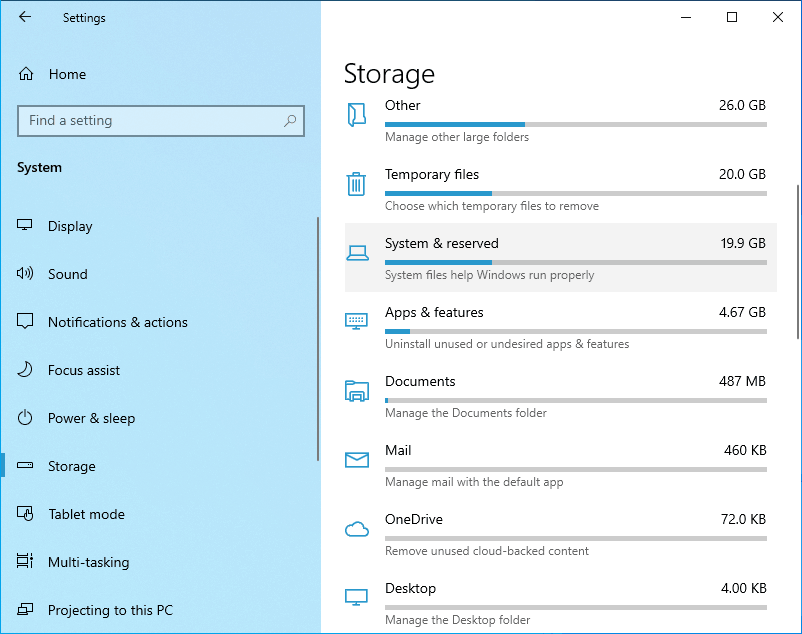Screen dimensions: 802x634
Task: Open Sound settings page
Action: pos(159,274)
